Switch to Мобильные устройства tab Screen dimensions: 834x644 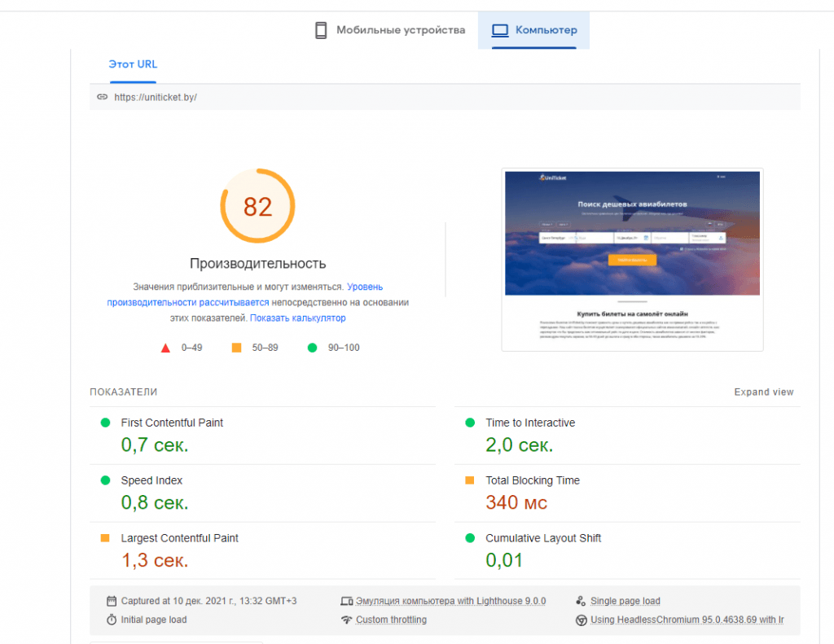tap(389, 30)
